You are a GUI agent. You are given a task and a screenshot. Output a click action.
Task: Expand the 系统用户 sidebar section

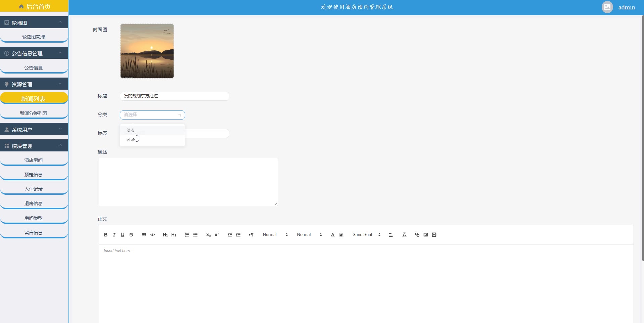[x=34, y=129]
